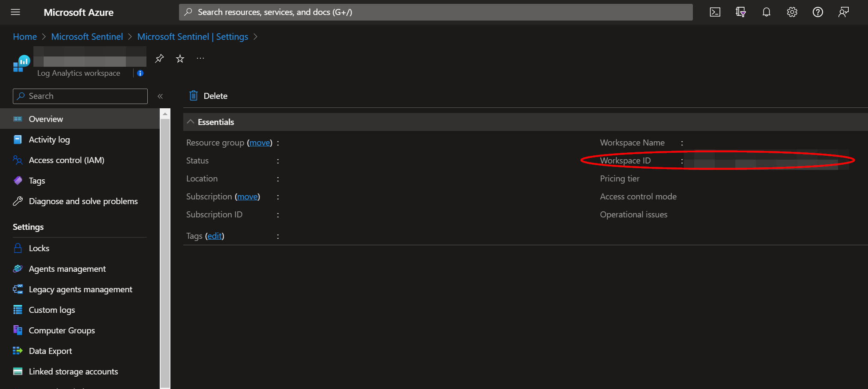The height and width of the screenshot is (389, 868).
Task: Focus the sidebar Search field
Action: click(80, 96)
